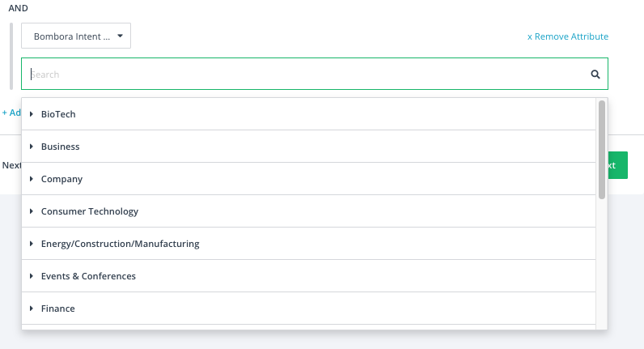This screenshot has width=644, height=349.
Task: Open the Bombora Intent attribute dropdown
Action: point(76,36)
